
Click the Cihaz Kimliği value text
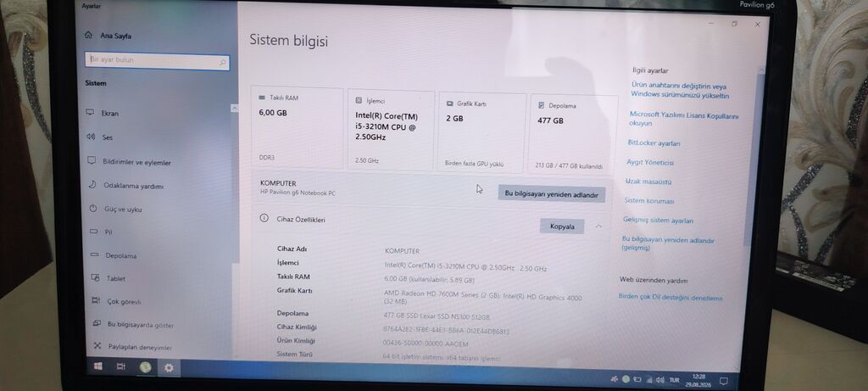(x=446, y=331)
